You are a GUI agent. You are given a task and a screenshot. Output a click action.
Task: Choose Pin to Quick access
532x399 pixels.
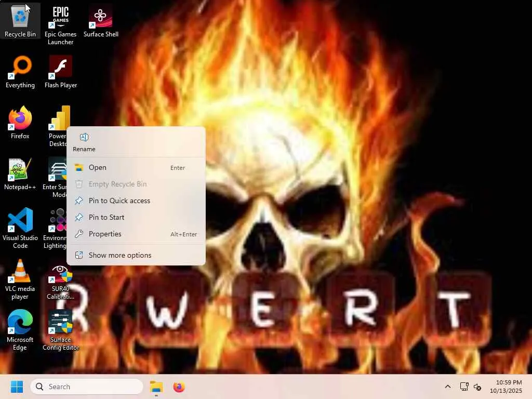click(x=136, y=201)
